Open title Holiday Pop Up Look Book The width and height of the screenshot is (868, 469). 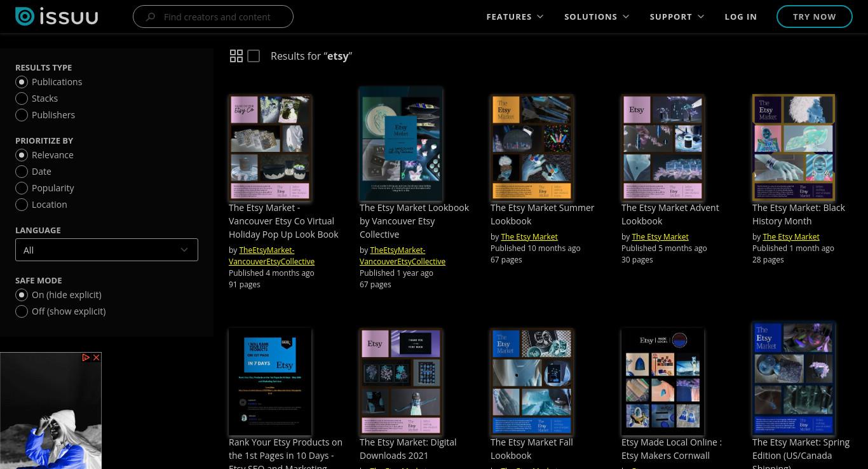[283, 221]
